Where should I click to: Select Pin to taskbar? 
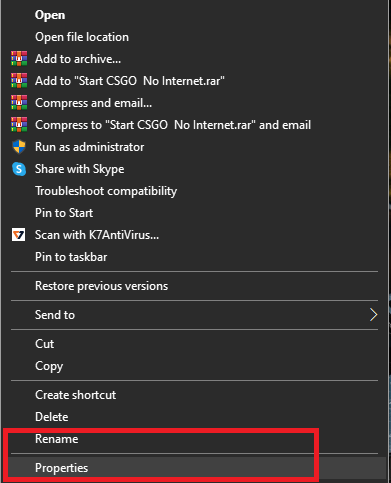pos(71,257)
